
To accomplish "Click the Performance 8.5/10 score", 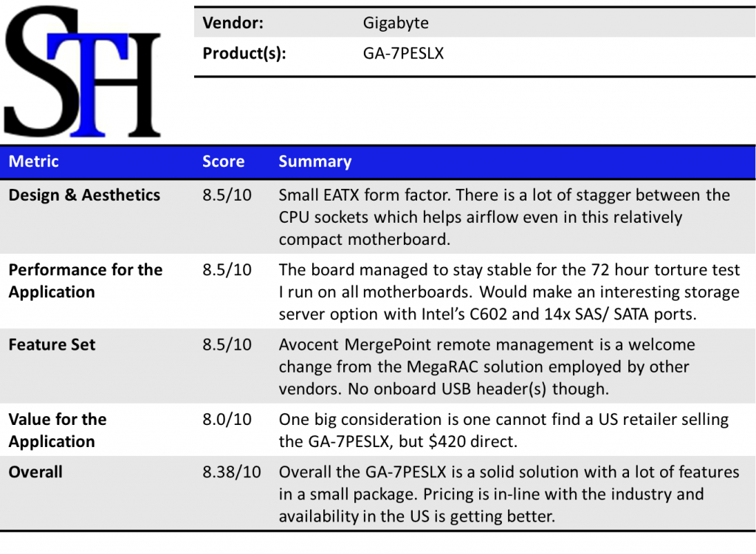I will pyautogui.click(x=227, y=270).
